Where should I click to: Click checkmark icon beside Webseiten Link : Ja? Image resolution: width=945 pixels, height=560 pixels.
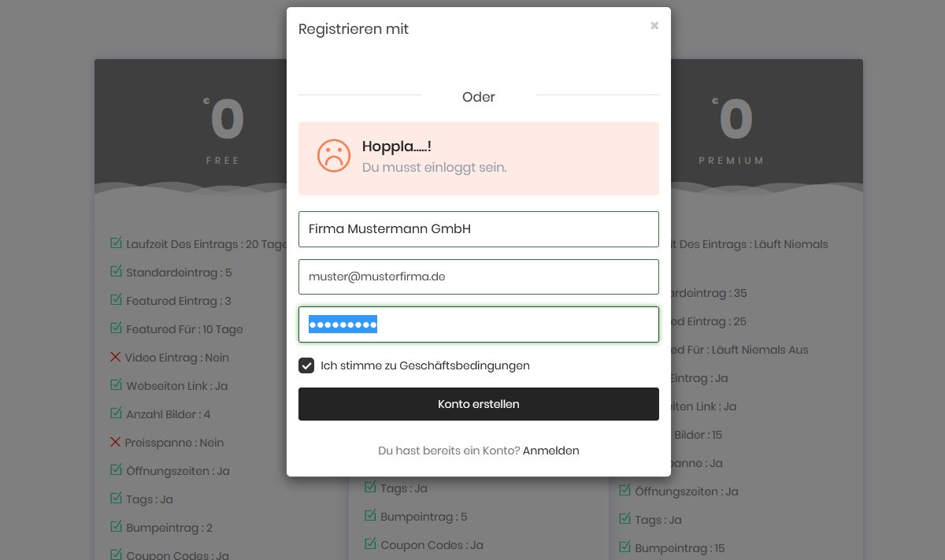point(116,385)
